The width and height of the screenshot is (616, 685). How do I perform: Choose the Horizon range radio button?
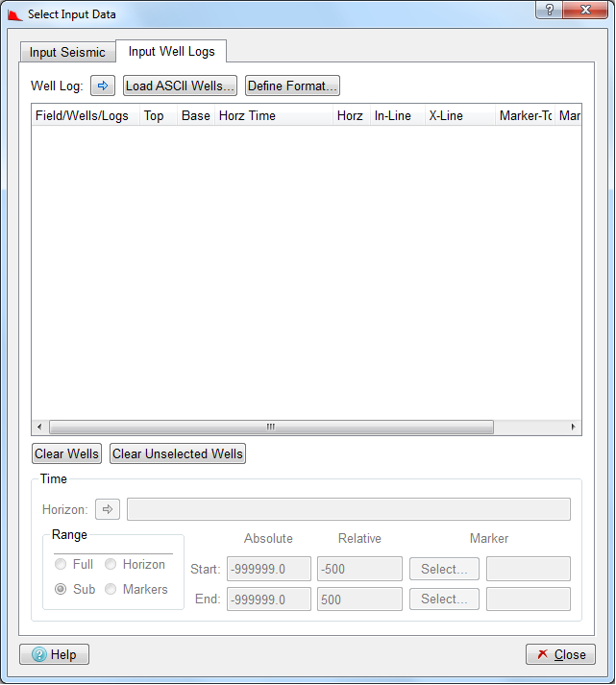click(111, 564)
